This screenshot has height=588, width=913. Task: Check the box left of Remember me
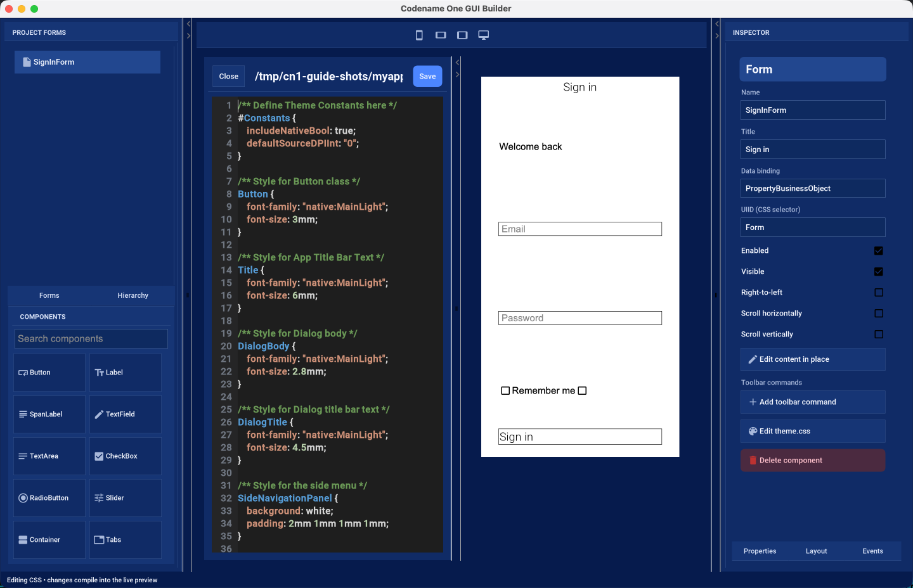(505, 391)
